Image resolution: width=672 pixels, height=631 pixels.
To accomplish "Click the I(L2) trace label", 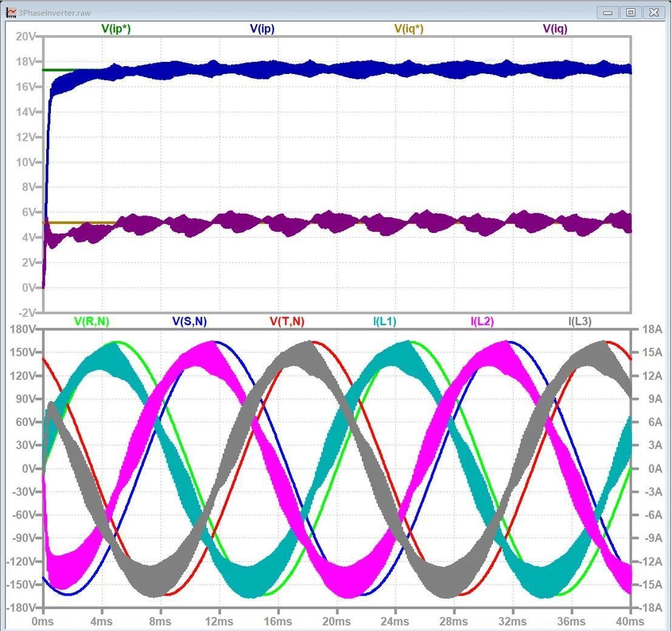I will (x=482, y=322).
